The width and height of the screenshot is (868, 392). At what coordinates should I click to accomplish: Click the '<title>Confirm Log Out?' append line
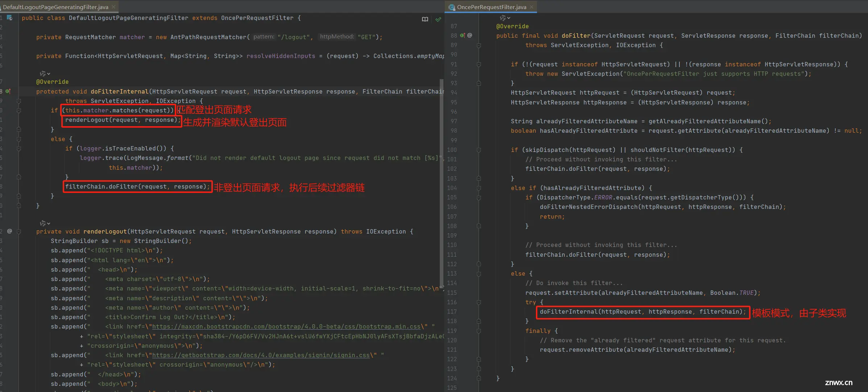[x=143, y=317]
